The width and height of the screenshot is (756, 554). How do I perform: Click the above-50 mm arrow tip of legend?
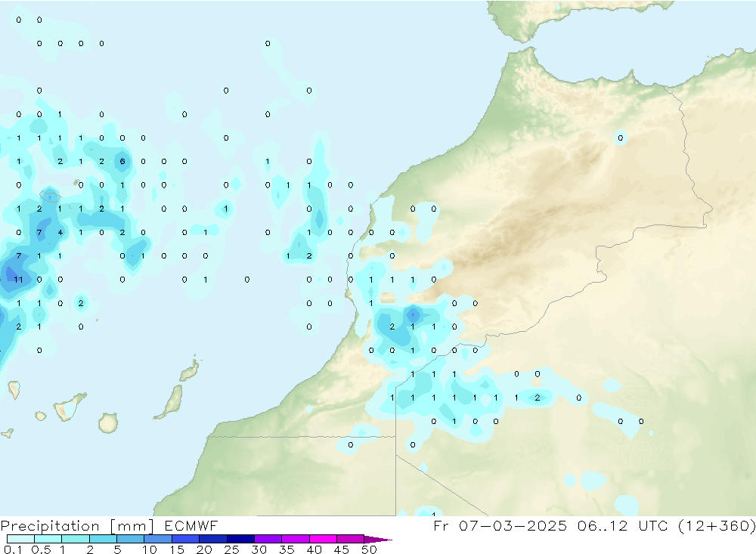point(378,540)
